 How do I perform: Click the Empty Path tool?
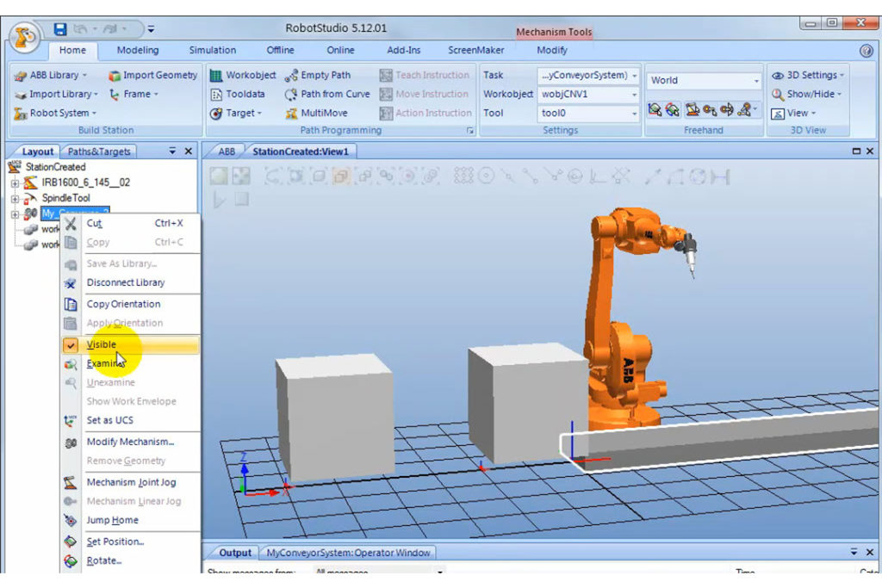318,75
